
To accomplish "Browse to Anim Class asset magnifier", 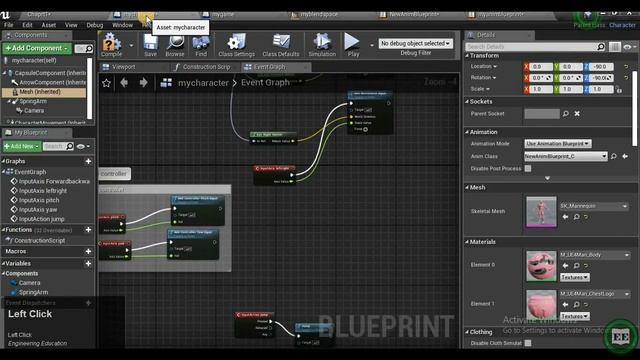I will 613,156.
